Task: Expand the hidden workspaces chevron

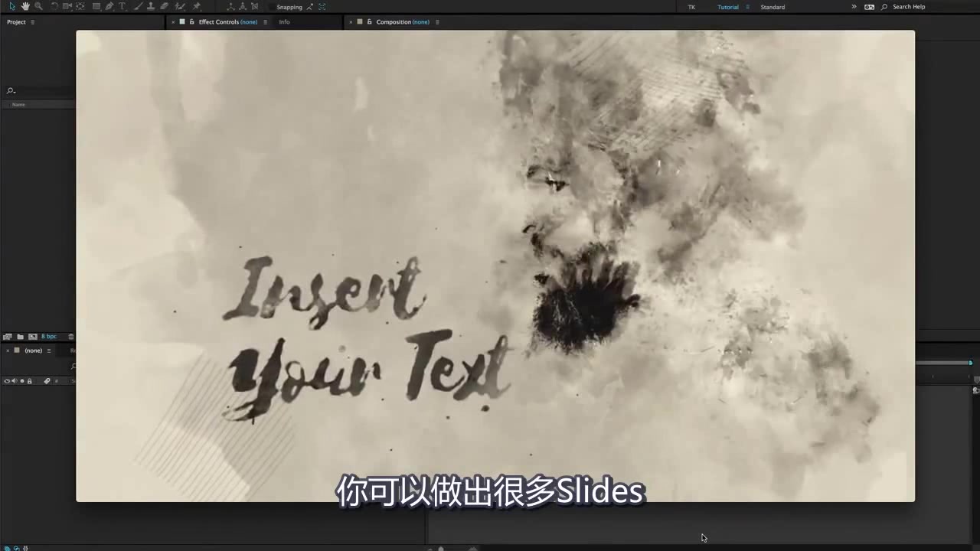Action: (854, 7)
